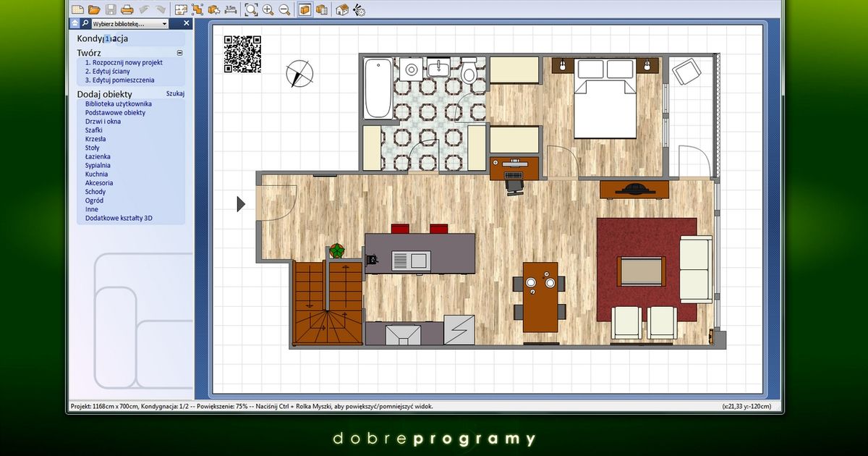Select the 3.5m measure dimension tool

coord(230,9)
